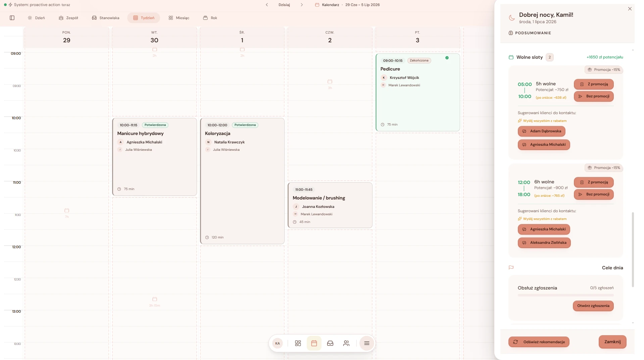Go to previous week arrow
The height and width of the screenshot is (360, 644).
pyautogui.click(x=267, y=5)
